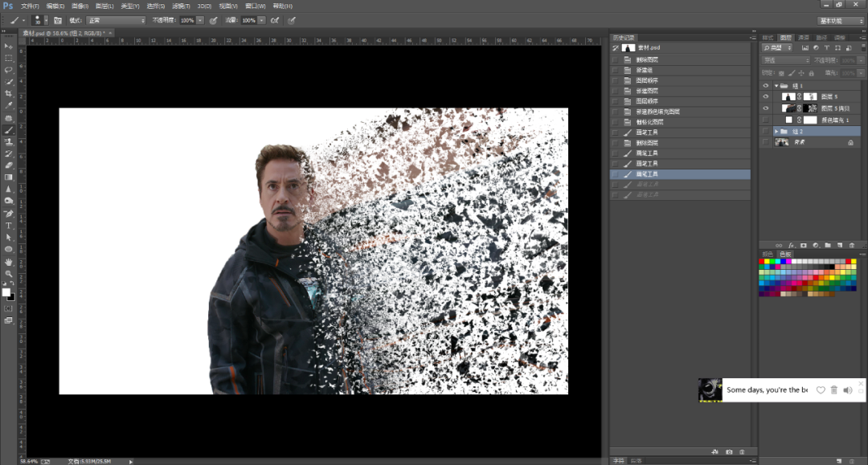Hide the 组 1 group visibility eye
868x465 pixels.
766,86
